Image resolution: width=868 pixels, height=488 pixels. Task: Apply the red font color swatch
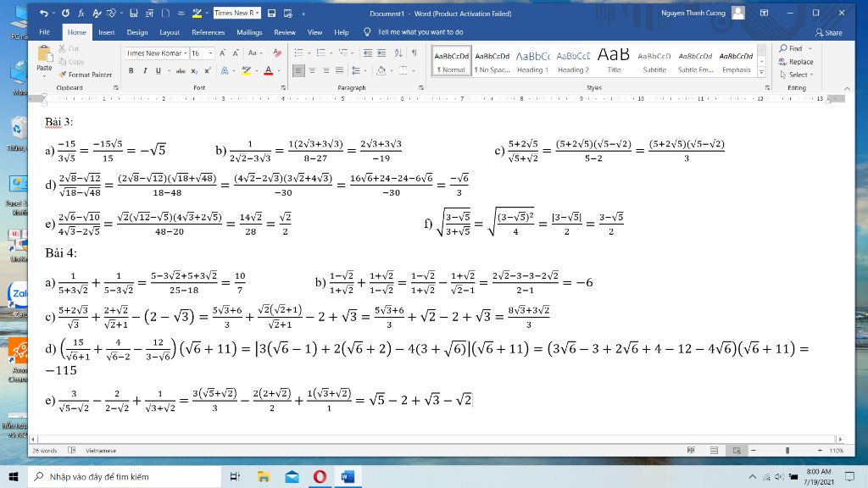pos(269,71)
